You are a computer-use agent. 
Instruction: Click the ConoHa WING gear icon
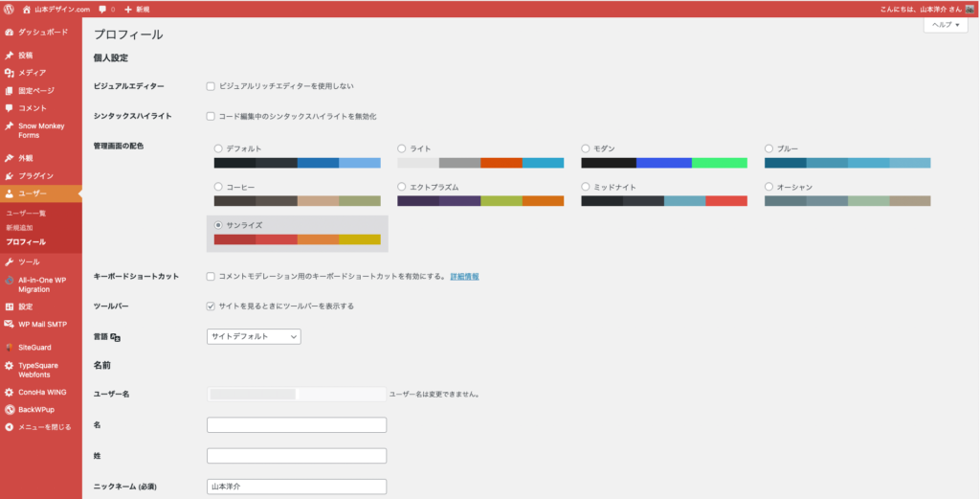10,393
